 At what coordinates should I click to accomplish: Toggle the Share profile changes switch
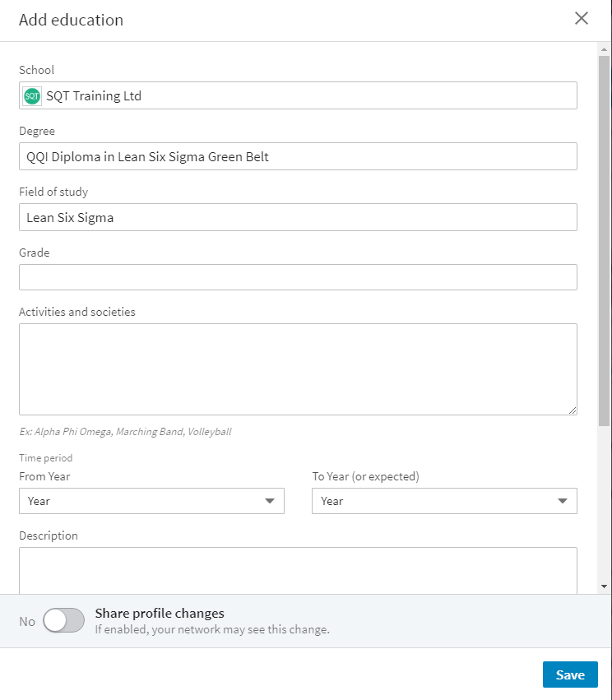pos(64,620)
